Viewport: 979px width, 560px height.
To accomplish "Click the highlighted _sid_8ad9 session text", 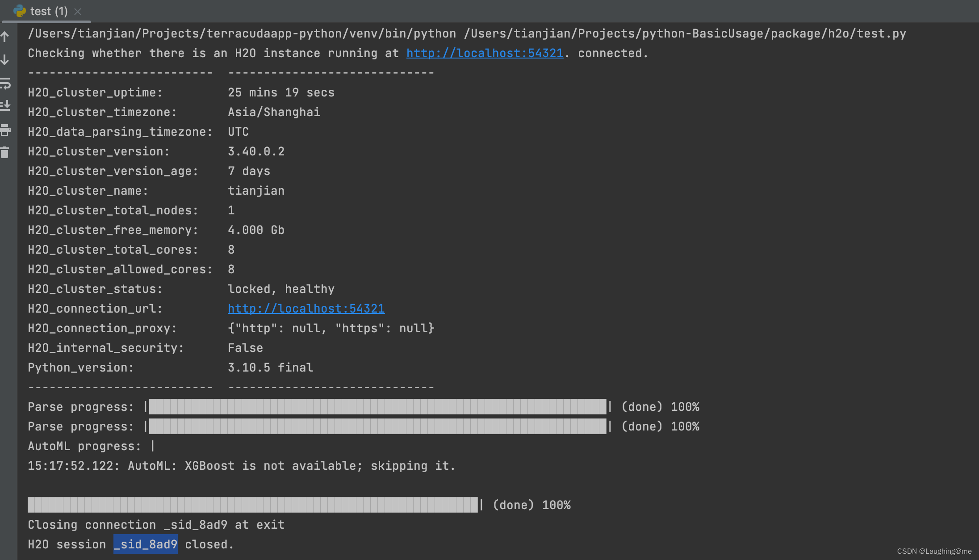I will tap(145, 544).
